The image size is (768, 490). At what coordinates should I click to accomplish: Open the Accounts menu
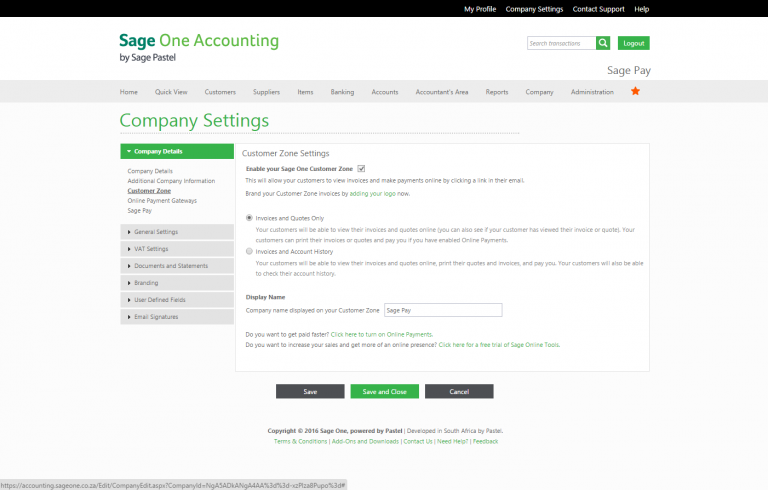pyautogui.click(x=385, y=92)
